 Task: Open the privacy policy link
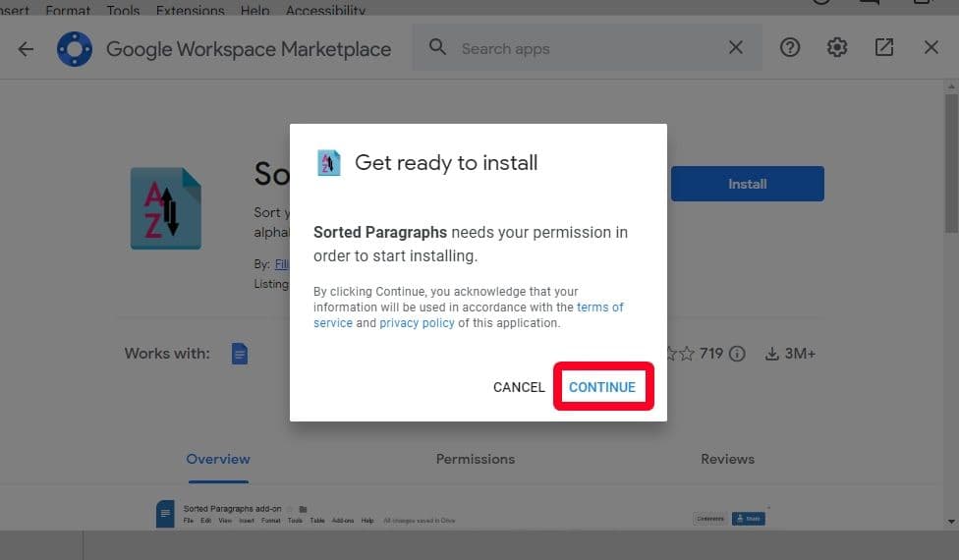(417, 323)
